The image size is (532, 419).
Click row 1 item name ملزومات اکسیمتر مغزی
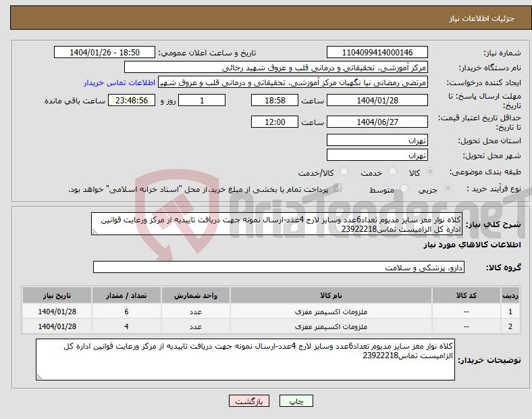(331, 312)
